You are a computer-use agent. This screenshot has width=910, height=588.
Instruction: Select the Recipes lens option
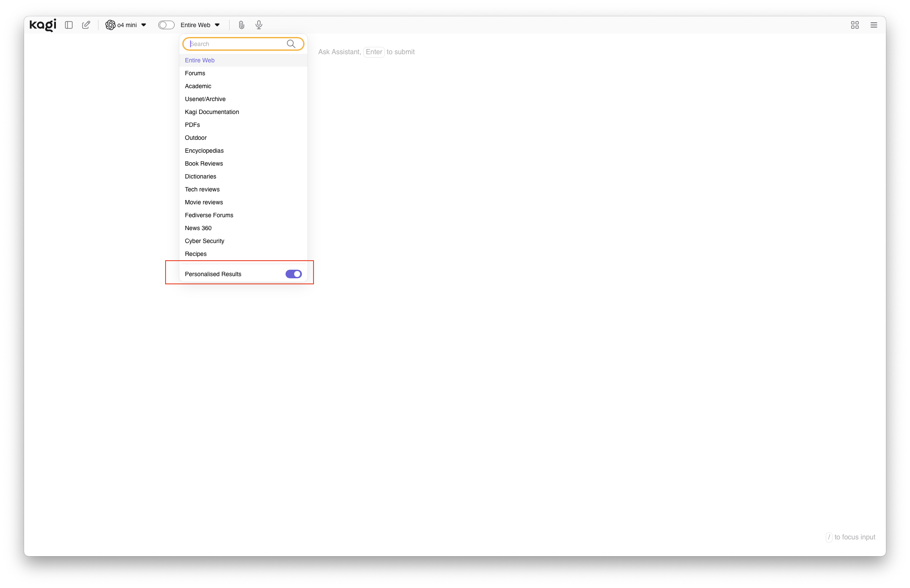[195, 254]
